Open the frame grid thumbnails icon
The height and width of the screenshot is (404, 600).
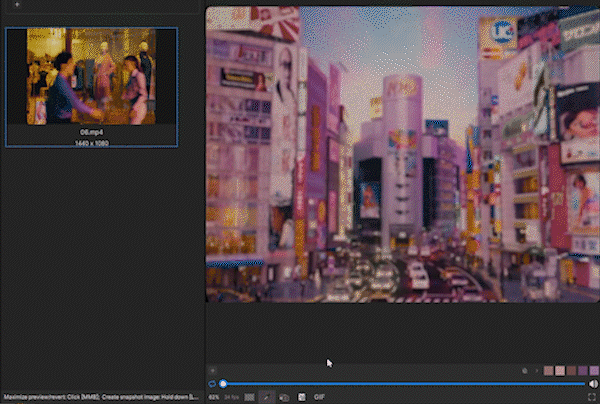coord(249,397)
